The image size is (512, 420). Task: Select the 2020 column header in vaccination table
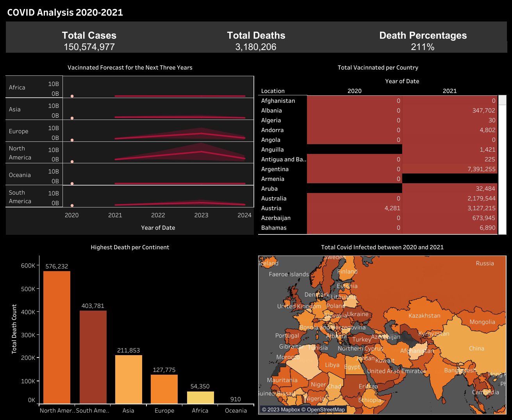pos(354,91)
